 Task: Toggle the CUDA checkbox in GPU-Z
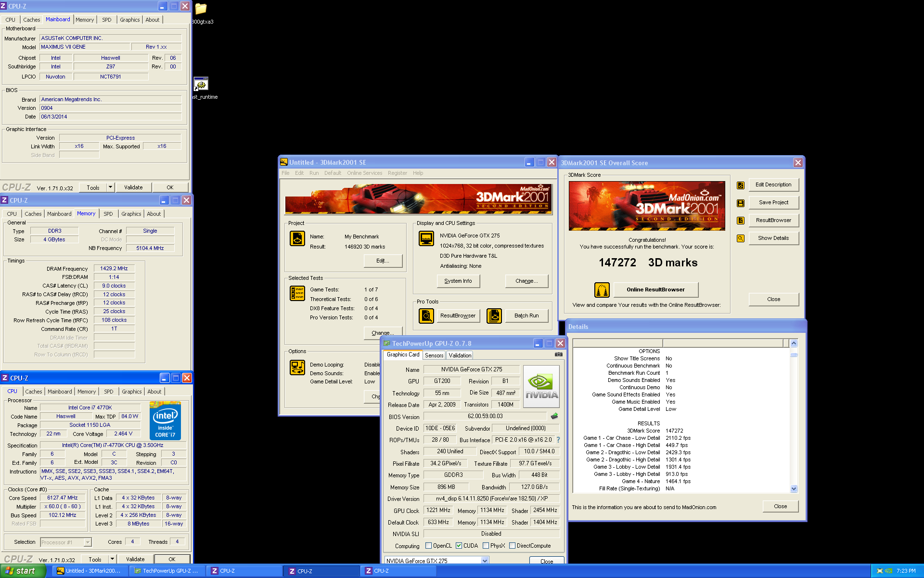(459, 546)
